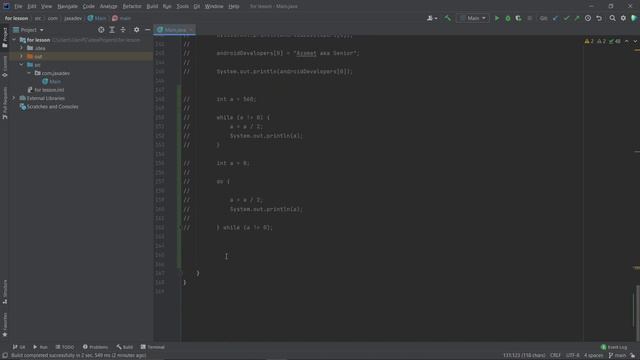Viewport: 640px width, 360px height.
Task: Collapse the 'for lesson' root node
Action: click(x=14, y=40)
